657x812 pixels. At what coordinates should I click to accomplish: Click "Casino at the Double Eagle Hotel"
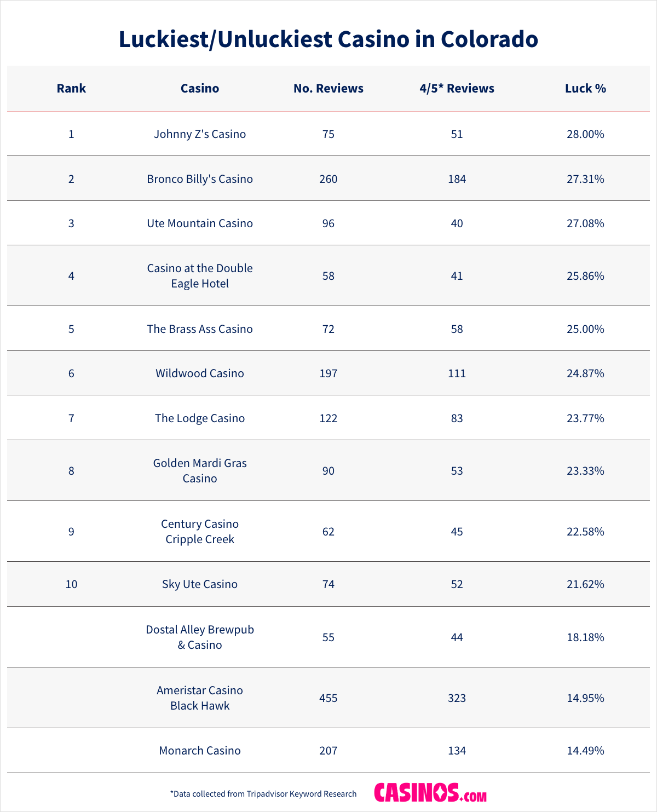click(x=200, y=276)
